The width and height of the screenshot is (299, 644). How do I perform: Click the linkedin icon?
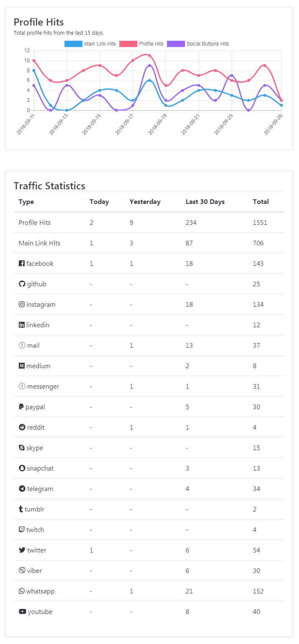(21, 325)
